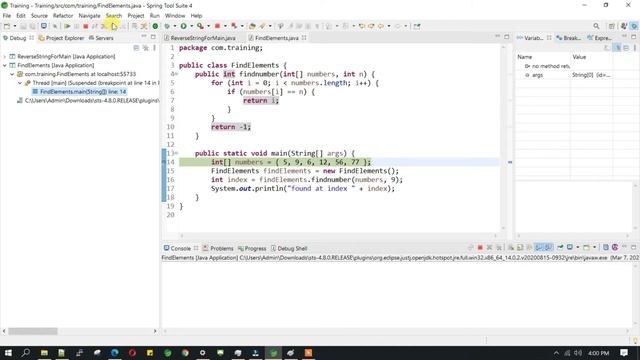
Task: Click the Windows taskbar search icon
Action: pos(26,353)
